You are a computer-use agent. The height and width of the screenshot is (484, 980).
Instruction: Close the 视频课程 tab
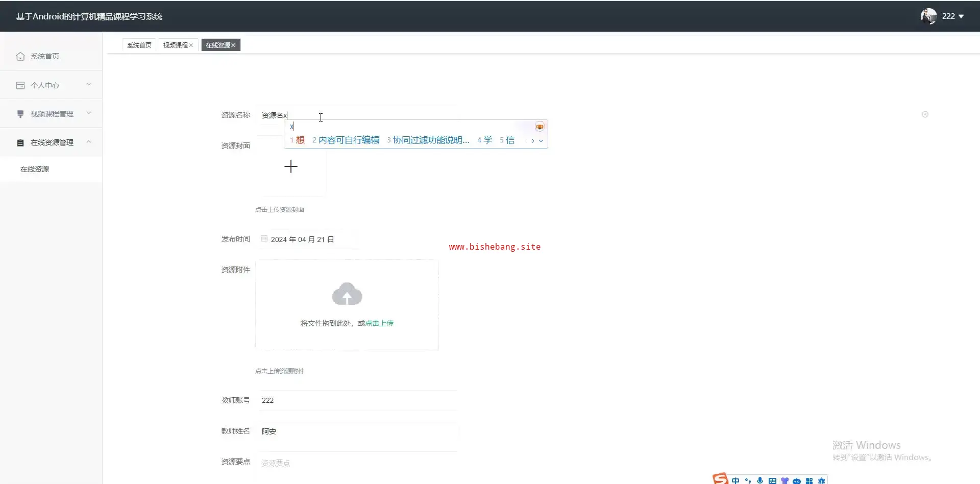191,45
